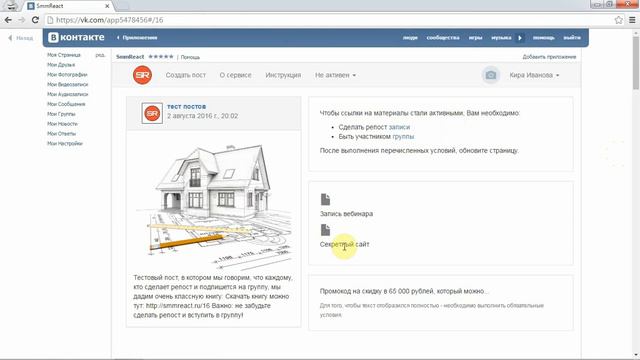Click the SmmReact round SR logo
This screenshot has width=640, height=360.
pos(142,75)
